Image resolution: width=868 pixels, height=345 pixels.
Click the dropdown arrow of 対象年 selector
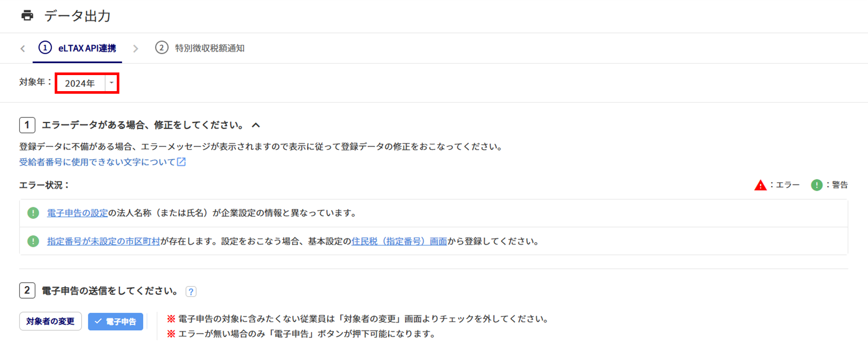112,83
